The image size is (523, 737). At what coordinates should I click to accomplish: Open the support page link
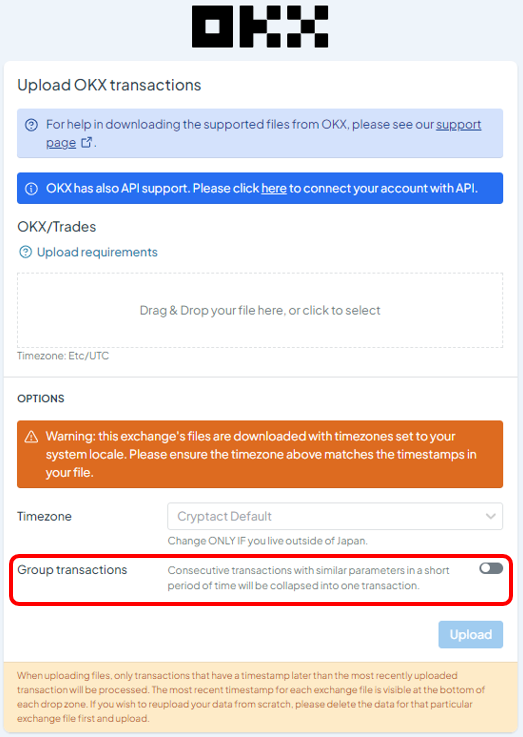pos(264,133)
